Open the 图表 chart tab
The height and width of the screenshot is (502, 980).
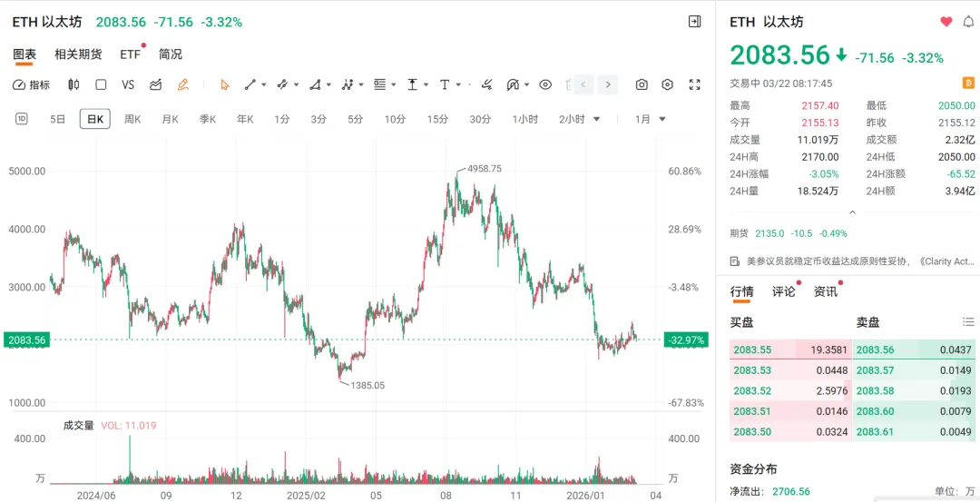click(x=24, y=54)
